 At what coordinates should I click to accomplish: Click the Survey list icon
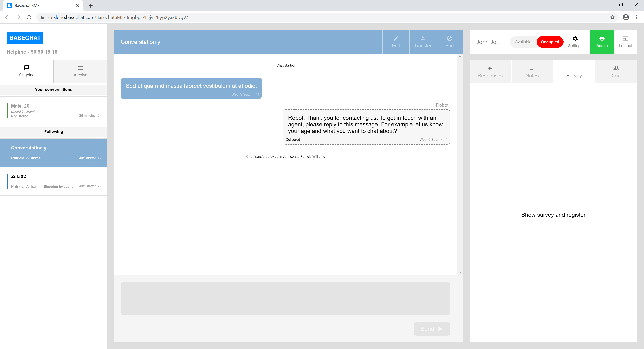tap(574, 68)
